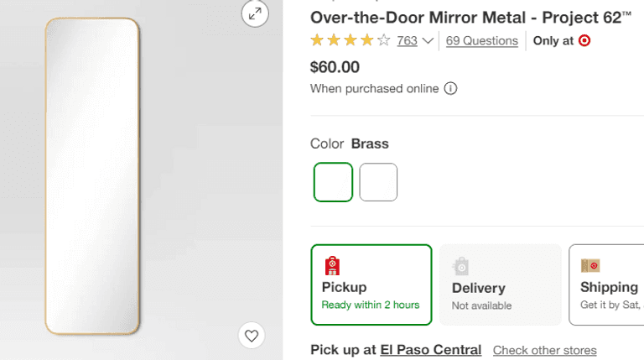Expand the ratings breakdown chevron

coord(428,40)
